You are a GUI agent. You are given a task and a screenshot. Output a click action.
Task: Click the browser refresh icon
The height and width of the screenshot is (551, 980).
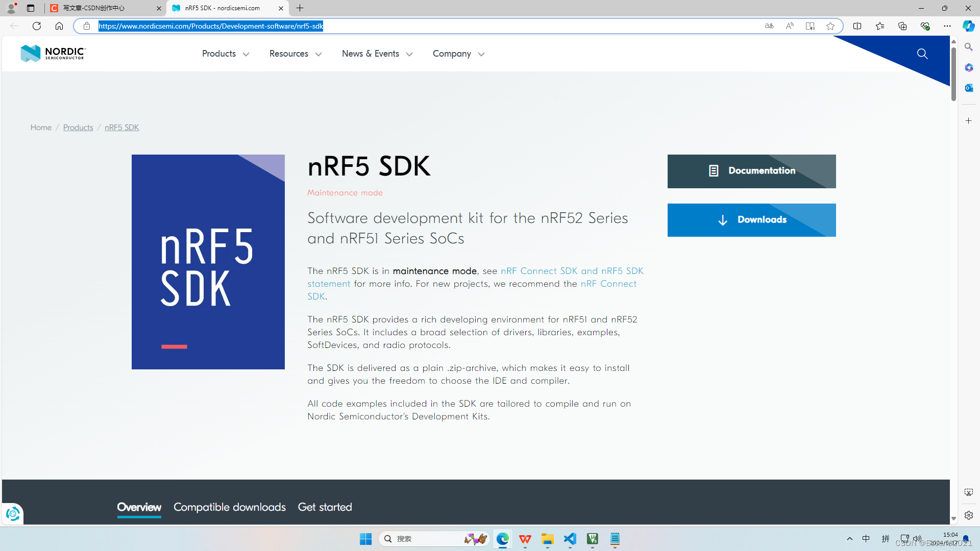[x=37, y=26]
